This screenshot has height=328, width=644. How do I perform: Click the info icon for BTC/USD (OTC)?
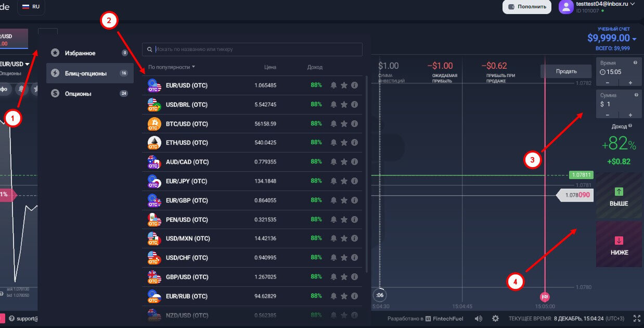coord(354,123)
